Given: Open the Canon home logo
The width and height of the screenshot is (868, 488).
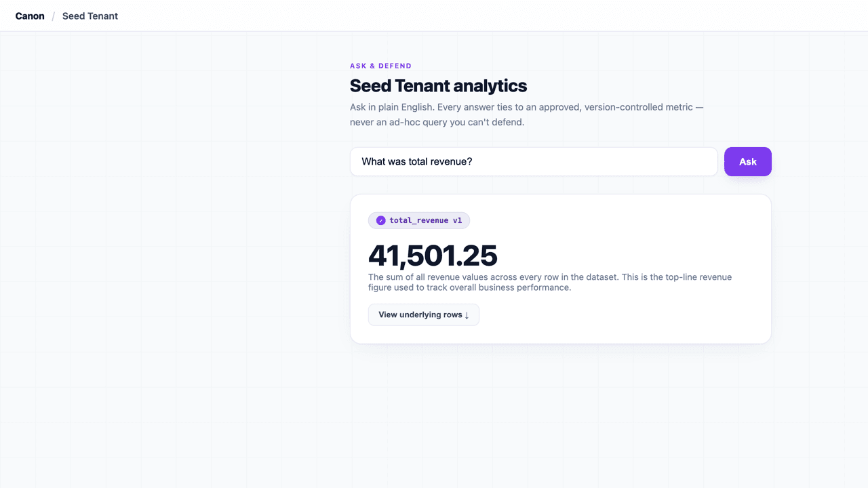Looking at the screenshot, I should click(30, 16).
